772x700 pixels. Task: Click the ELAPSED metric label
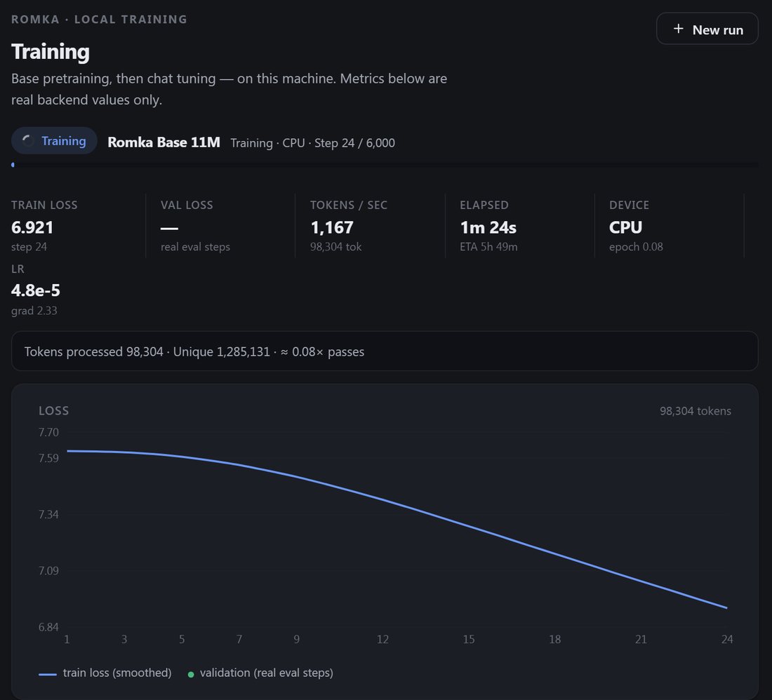coord(484,205)
